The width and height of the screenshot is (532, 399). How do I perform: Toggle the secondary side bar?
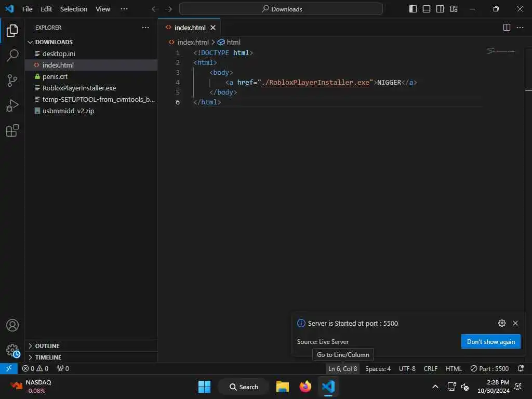coord(440,9)
